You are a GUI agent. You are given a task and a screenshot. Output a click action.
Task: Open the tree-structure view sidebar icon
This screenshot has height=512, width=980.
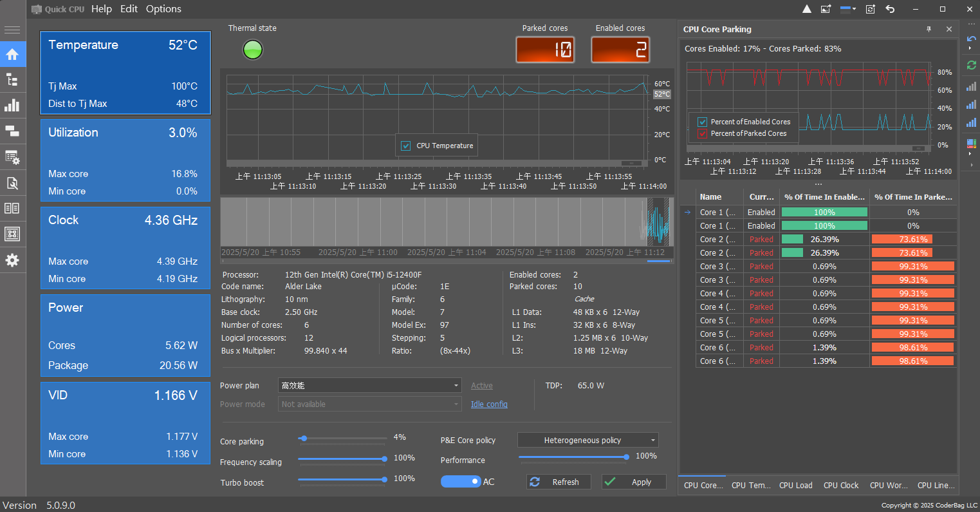(12, 80)
